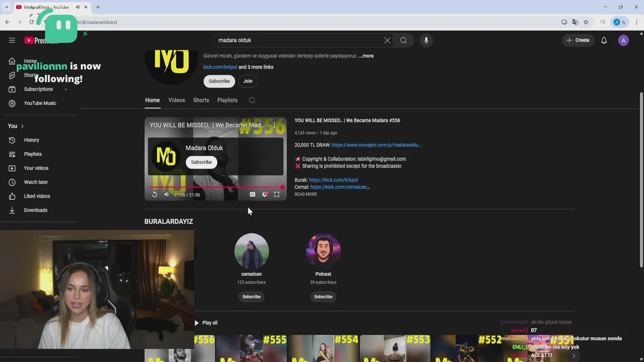The width and height of the screenshot is (644, 362).
Task: Bookmark the page with the star icon
Action: pyautogui.click(x=586, y=22)
